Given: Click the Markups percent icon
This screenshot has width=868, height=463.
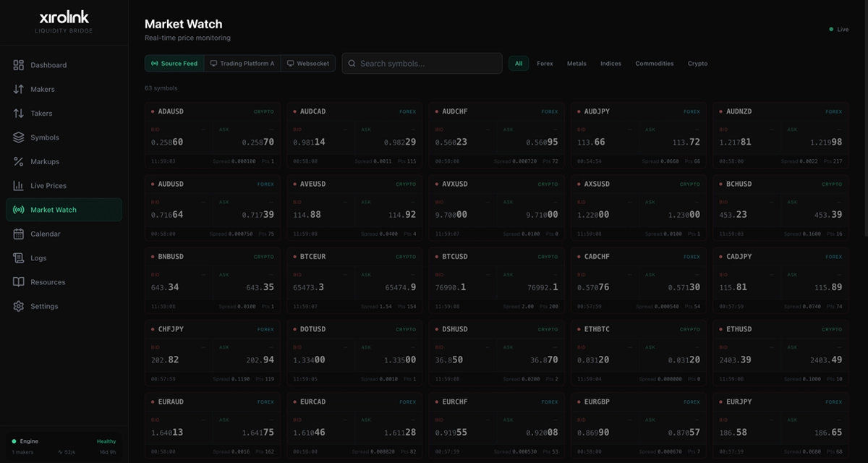Looking at the screenshot, I should click(x=19, y=161).
